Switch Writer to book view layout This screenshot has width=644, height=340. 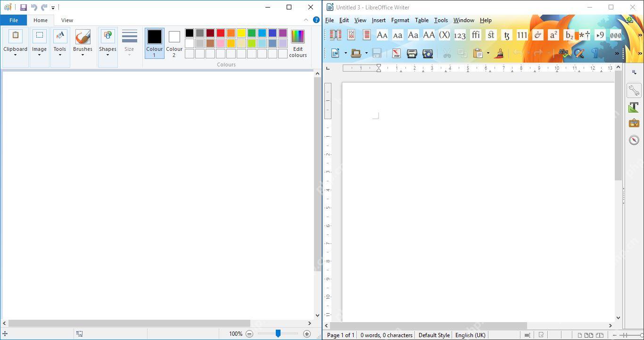(599, 335)
